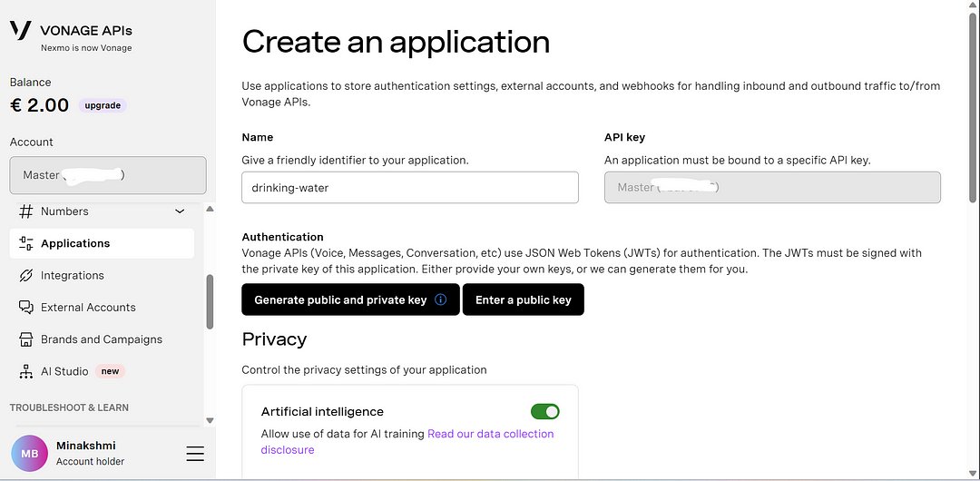Click the € 2.00 balance amount
The image size is (980, 481).
point(39,105)
